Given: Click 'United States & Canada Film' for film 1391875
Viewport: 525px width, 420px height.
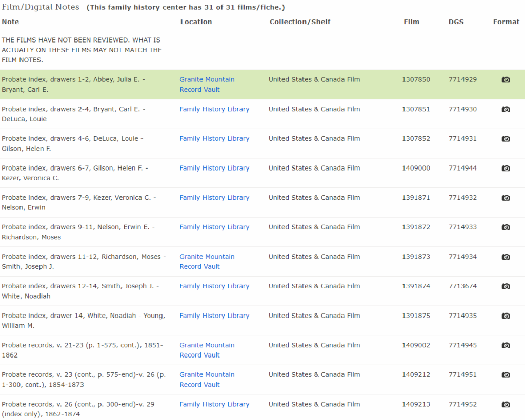Looking at the screenshot, I should [x=314, y=316].
